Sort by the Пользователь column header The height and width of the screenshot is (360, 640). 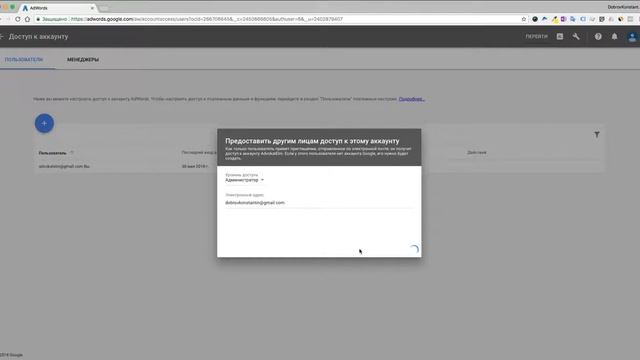coord(52,153)
